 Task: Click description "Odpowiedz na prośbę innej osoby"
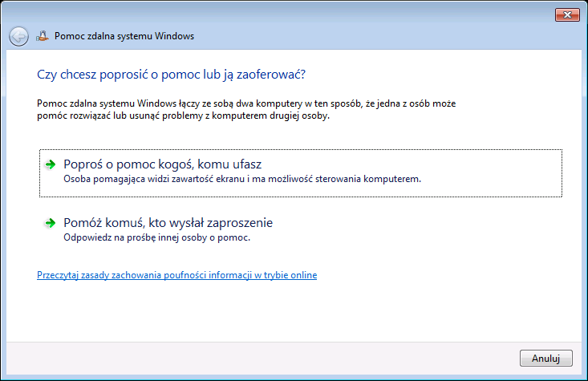click(156, 237)
